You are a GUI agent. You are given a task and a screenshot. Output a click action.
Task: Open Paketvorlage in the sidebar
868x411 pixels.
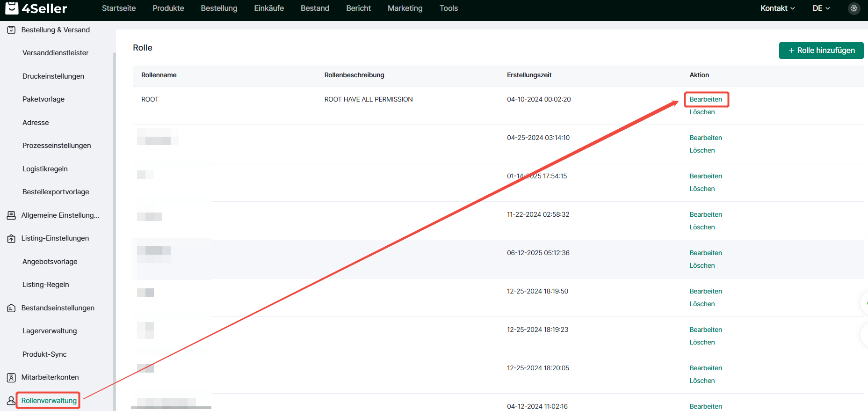(x=43, y=99)
